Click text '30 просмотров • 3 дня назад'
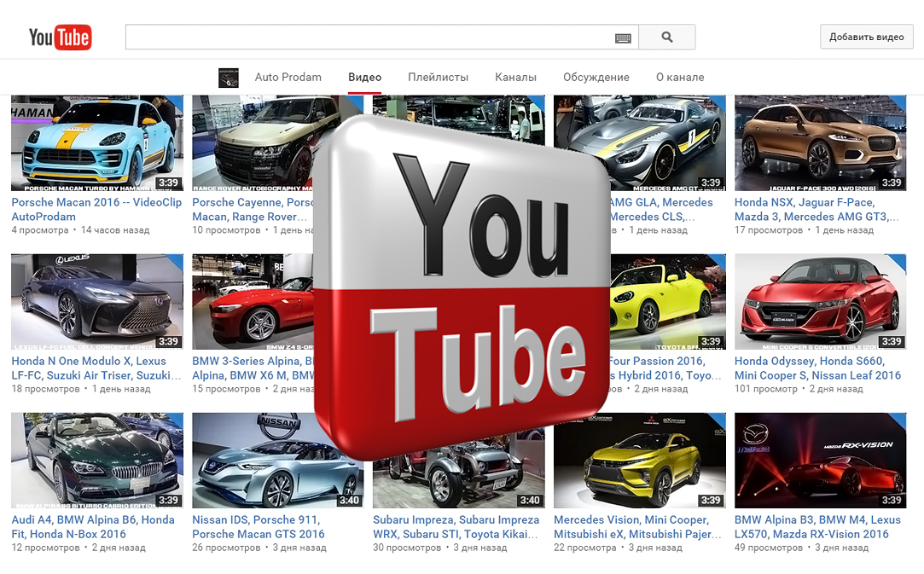Viewport: 924px width, 574px height. [x=440, y=547]
